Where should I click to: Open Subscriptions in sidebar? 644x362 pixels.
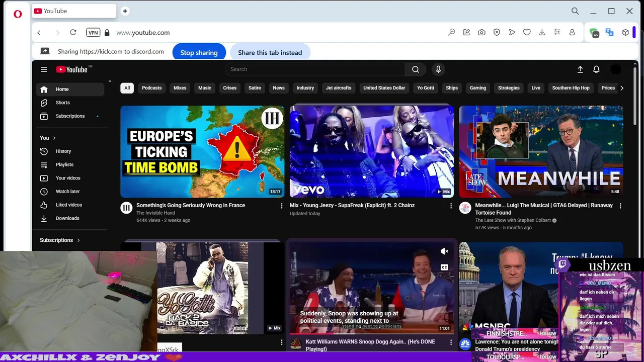[x=70, y=116]
